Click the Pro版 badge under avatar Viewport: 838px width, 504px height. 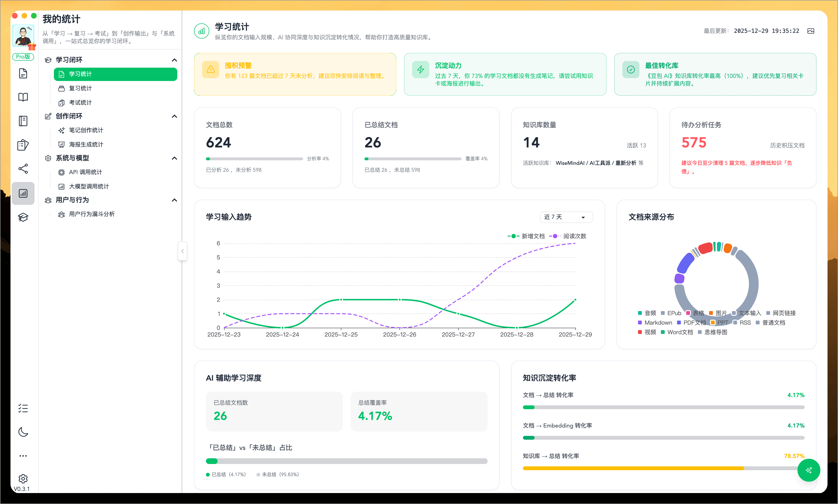coord(23,57)
